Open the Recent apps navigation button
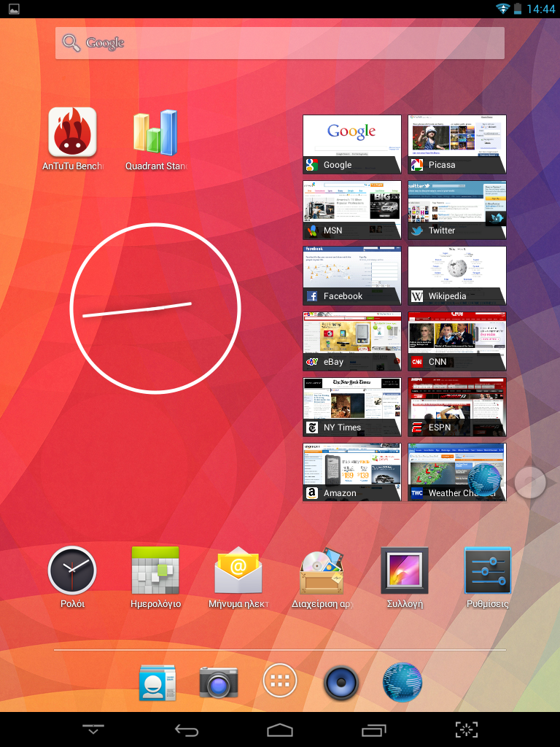 (374, 729)
